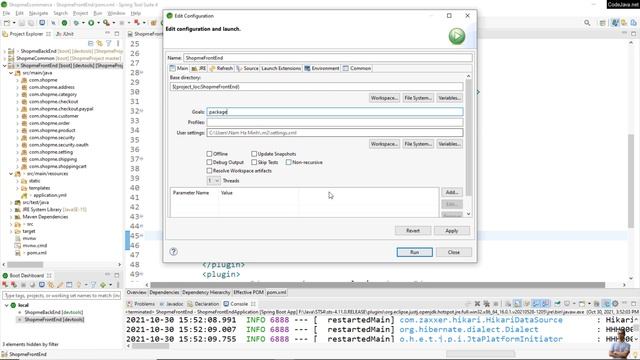Click the editor horizontal scrollbar

[378, 285]
